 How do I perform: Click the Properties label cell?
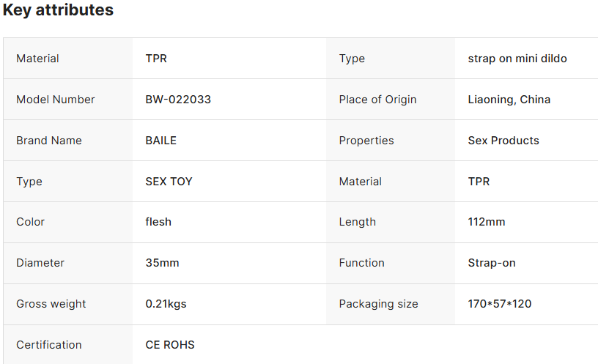coord(391,141)
